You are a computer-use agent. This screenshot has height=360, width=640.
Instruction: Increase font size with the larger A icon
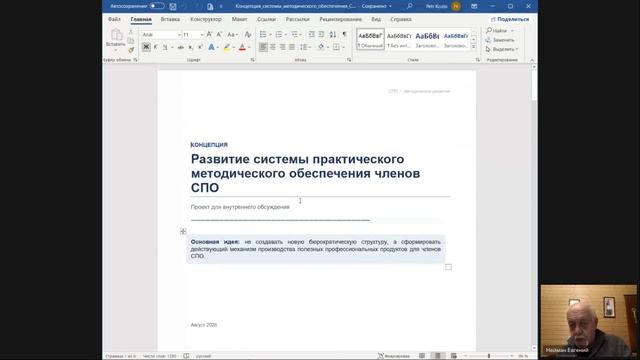coord(209,34)
